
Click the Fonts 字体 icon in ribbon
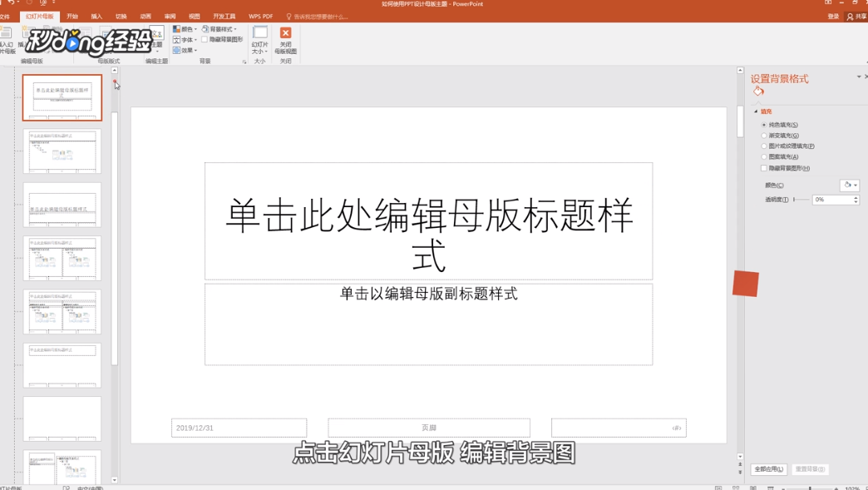pyautogui.click(x=176, y=40)
